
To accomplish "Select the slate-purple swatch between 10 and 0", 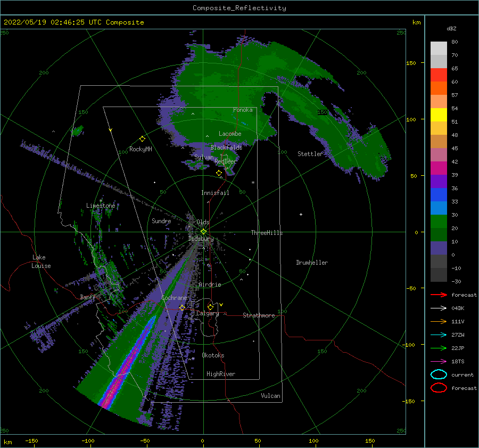I will pyautogui.click(x=439, y=248).
